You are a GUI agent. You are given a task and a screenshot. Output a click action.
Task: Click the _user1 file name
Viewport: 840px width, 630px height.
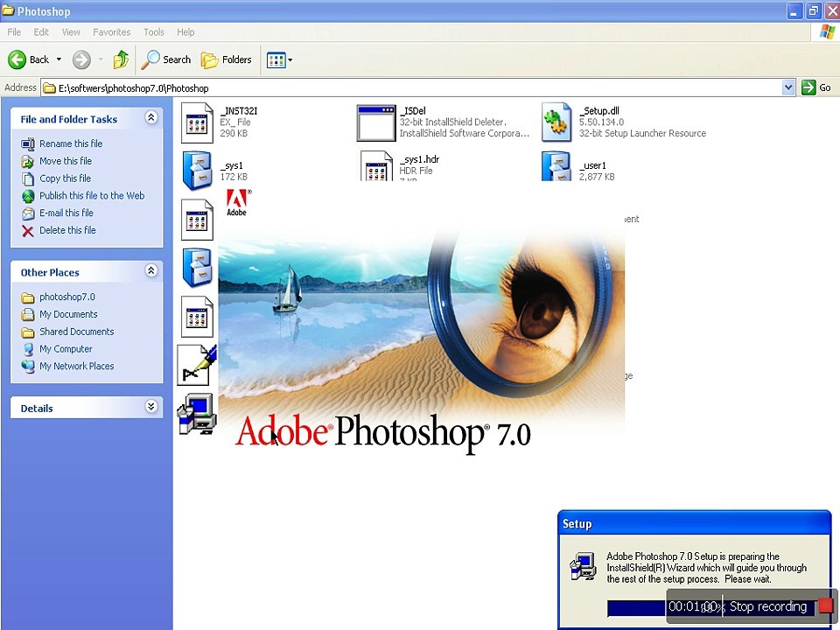592,165
